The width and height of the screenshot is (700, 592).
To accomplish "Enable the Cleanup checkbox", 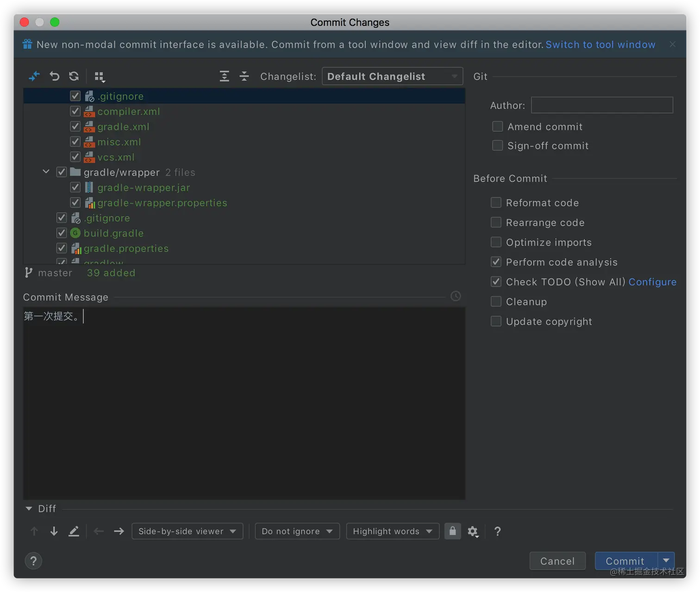I will point(496,301).
